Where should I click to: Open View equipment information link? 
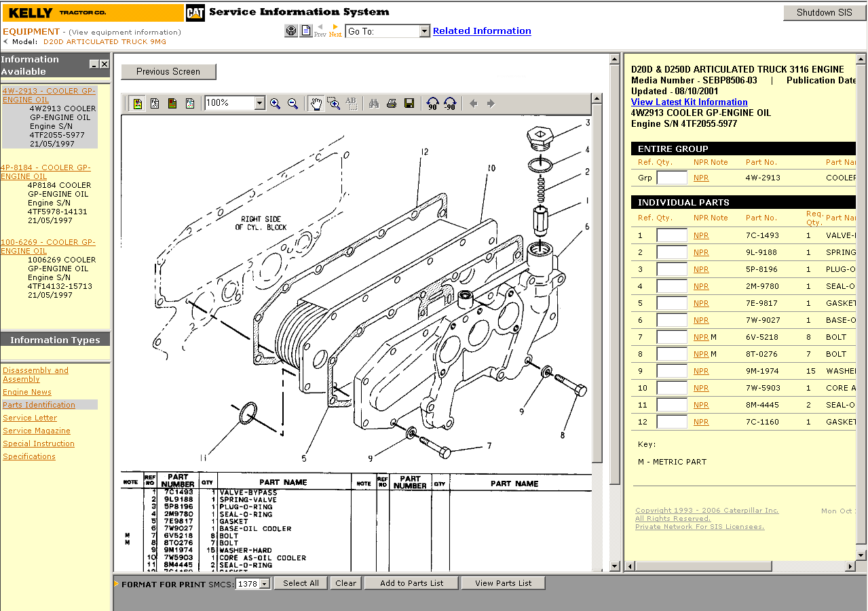pos(125,32)
